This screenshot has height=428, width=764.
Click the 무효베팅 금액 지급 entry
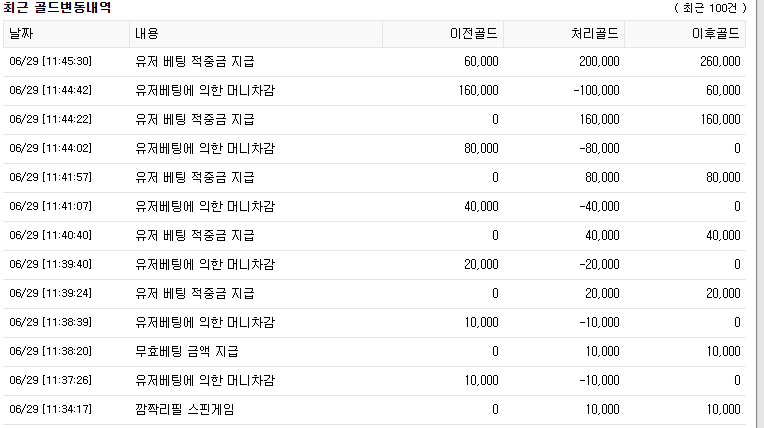(187, 351)
